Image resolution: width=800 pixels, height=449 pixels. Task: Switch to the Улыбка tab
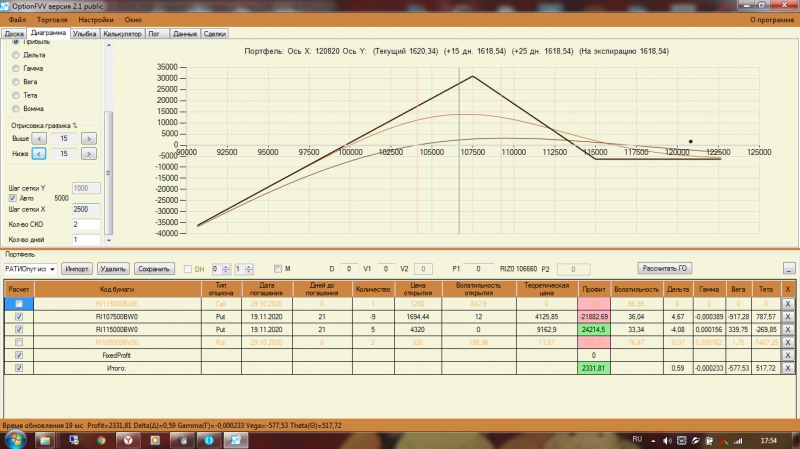tap(84, 34)
